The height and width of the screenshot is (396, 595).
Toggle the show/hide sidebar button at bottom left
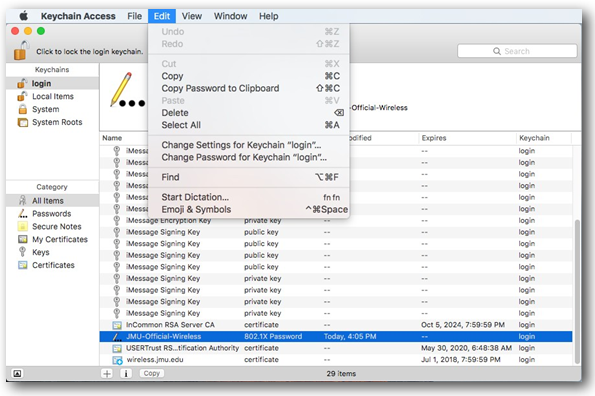click(x=17, y=374)
